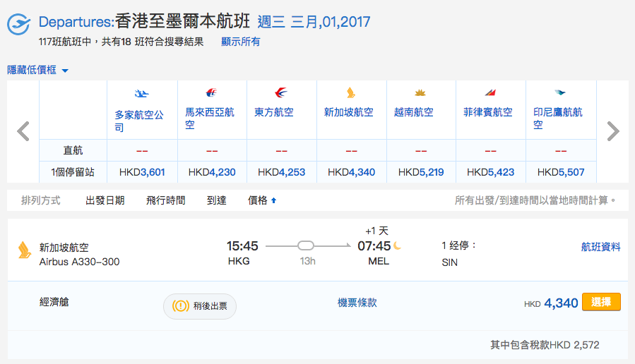Click the SIN stopover code
This screenshot has height=364, width=635.
[x=449, y=262]
